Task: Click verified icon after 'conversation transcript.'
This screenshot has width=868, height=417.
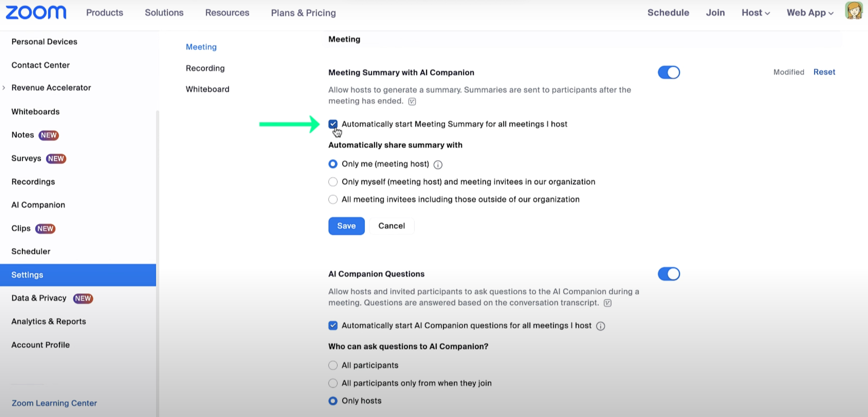Action: (x=607, y=303)
